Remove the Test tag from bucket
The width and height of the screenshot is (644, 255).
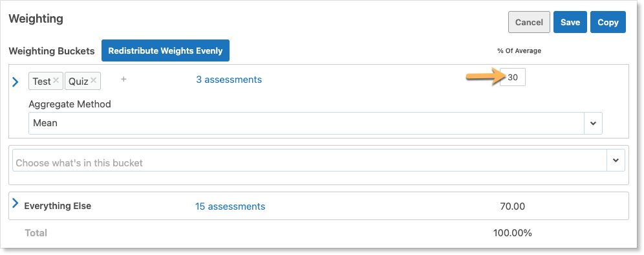click(x=56, y=80)
